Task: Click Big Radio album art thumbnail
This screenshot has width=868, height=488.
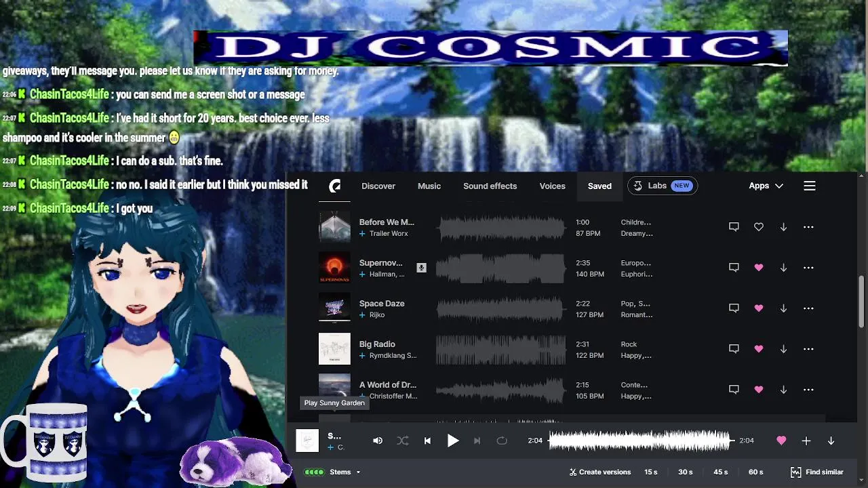Action: point(334,349)
